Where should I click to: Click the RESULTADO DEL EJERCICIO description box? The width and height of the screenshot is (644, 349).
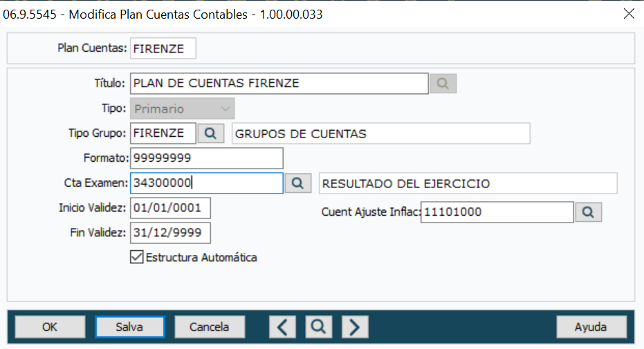tap(468, 183)
